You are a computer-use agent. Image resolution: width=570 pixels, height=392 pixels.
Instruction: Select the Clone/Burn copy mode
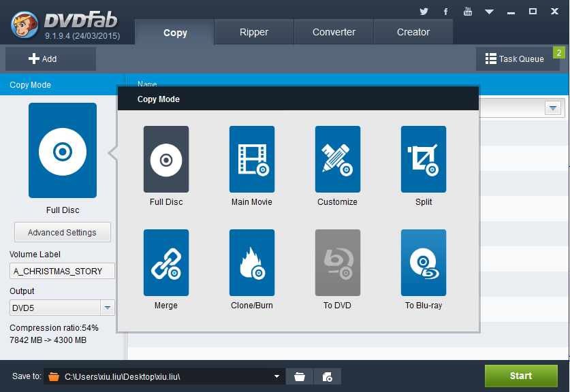[252, 262]
